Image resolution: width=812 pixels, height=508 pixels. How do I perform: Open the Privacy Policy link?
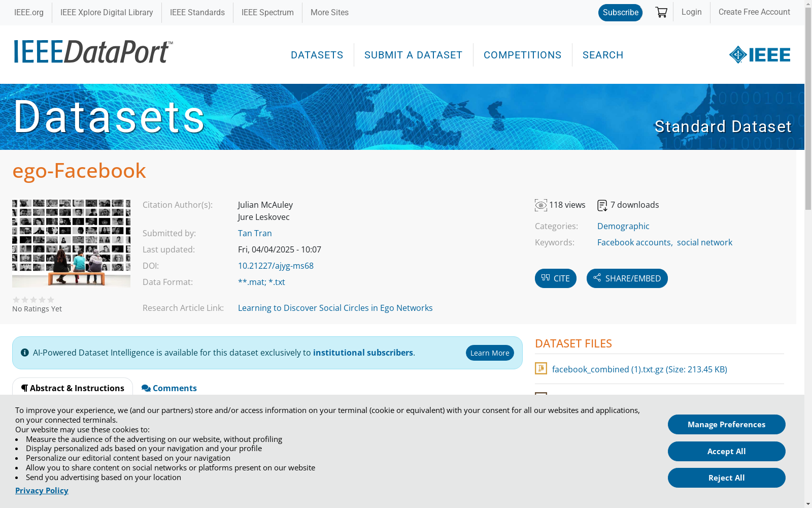42,490
